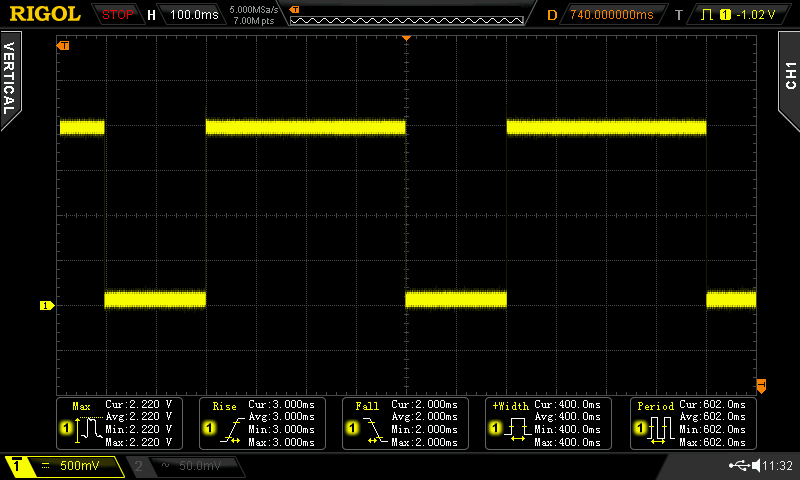The height and width of the screenshot is (480, 800).
Task: Open the CH1 side tab
Action: 789,75
